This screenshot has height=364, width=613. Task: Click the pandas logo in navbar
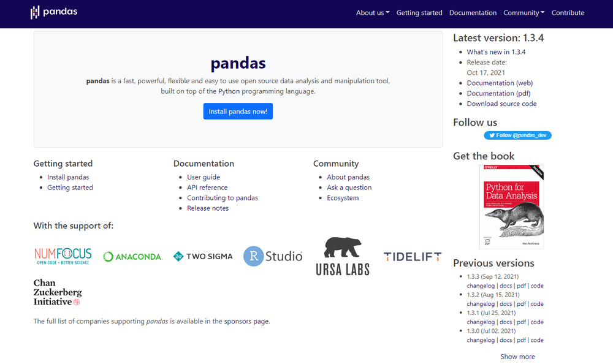(54, 12)
